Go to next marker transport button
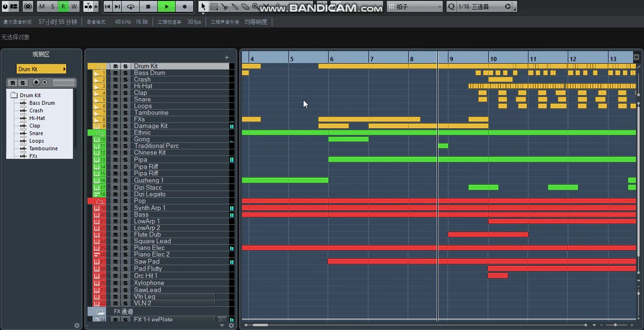644x330 pixels. 116,7
